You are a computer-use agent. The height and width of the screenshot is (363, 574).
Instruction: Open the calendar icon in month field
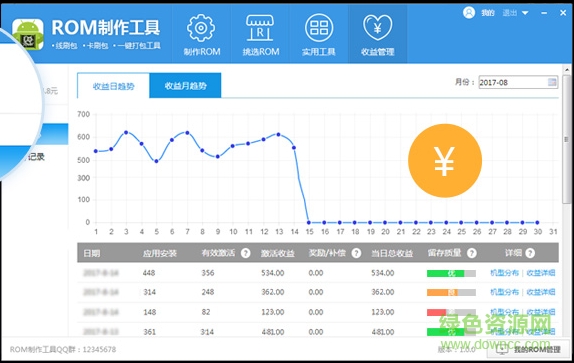pyautogui.click(x=552, y=82)
